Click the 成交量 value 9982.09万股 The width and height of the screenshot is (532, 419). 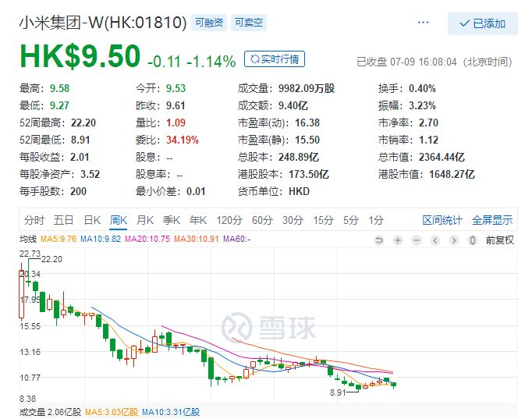(307, 88)
